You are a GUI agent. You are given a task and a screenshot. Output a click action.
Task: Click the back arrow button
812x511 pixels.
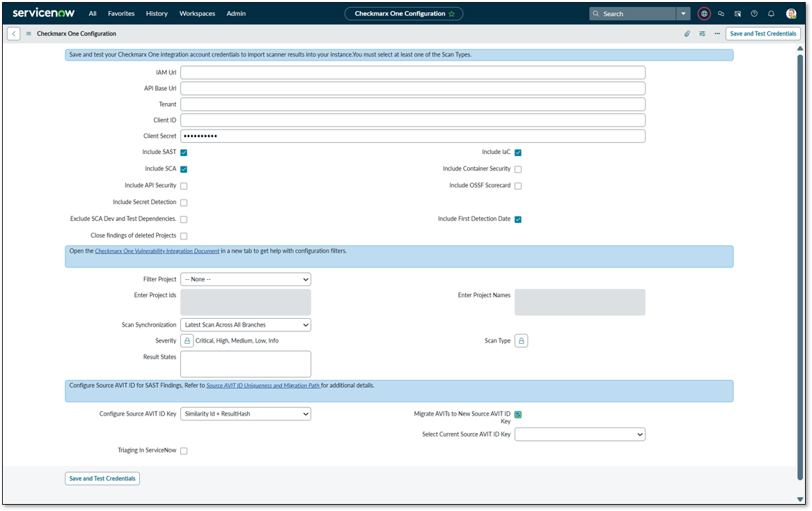click(x=14, y=33)
